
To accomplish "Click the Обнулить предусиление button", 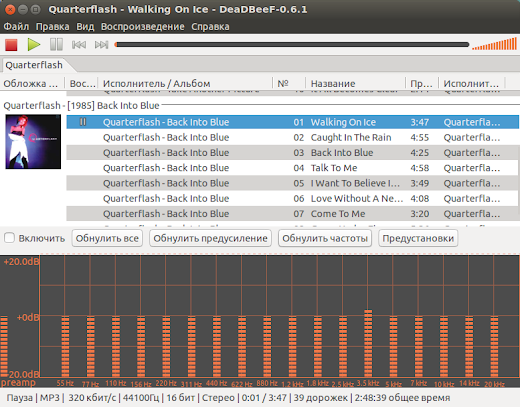I will point(210,238).
